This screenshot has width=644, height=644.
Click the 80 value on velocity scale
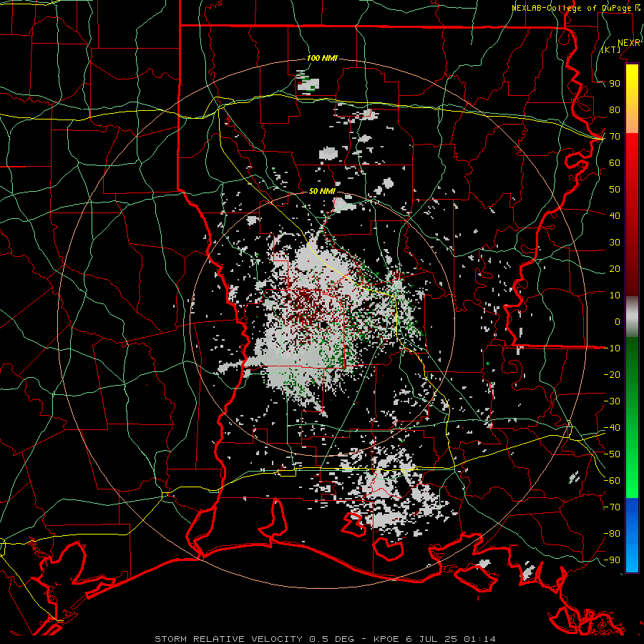click(x=615, y=109)
